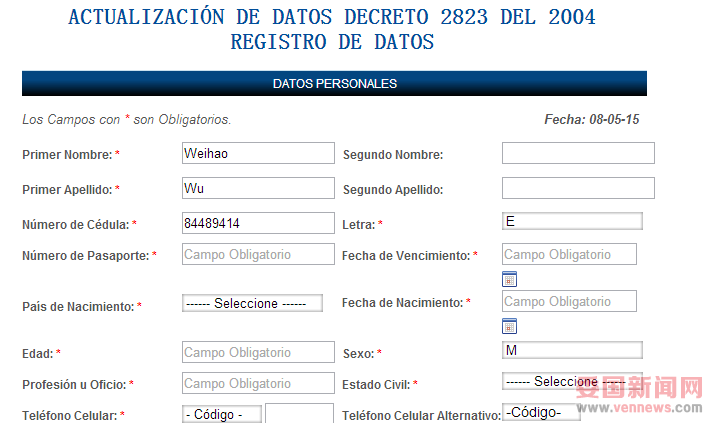Click the Primer Nombre field containing Weihao

click(x=258, y=153)
